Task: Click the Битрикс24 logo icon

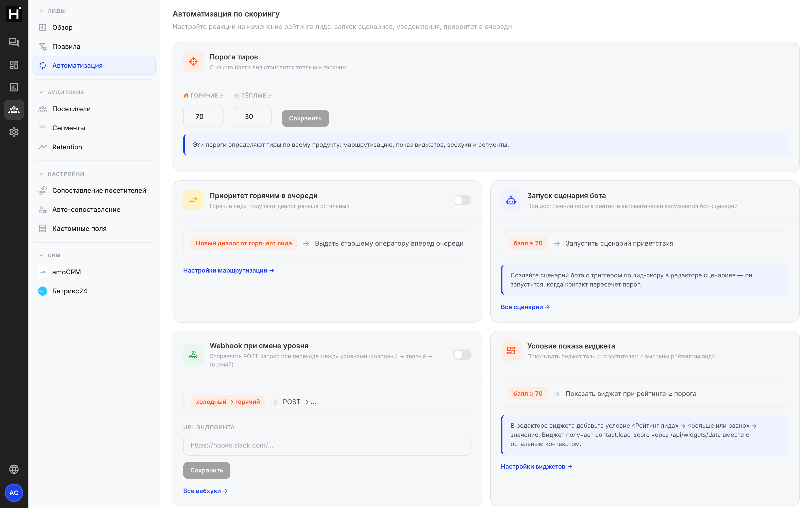Action: (43, 291)
